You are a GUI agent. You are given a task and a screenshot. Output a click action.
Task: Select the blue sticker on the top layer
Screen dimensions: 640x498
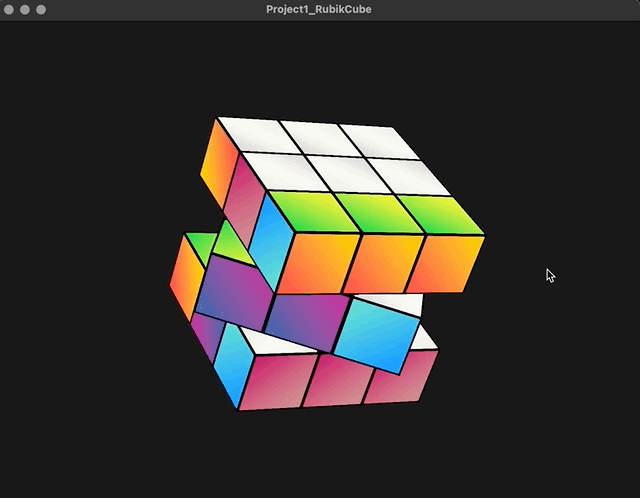coord(270,241)
